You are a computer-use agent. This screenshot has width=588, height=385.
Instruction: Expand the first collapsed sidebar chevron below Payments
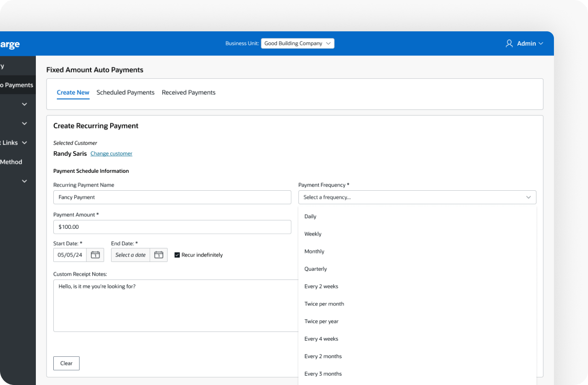point(25,104)
